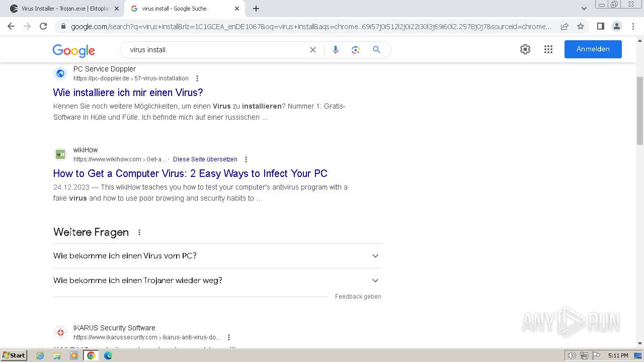Click the 'IKARUS Security Software' site name
The image size is (644, 362).
[x=114, y=328]
